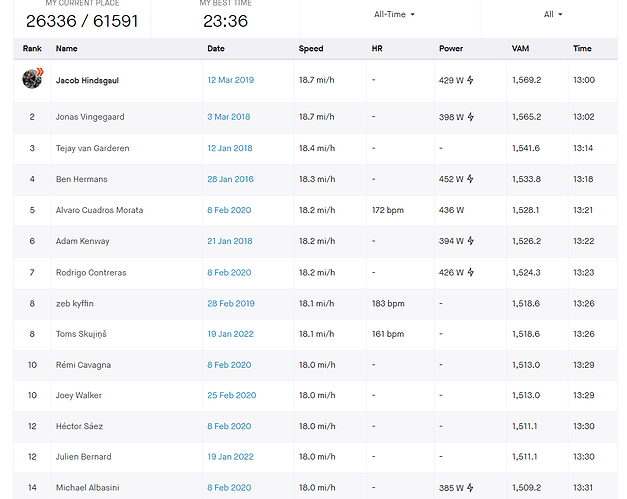This screenshot has width=627, height=499.
Task: Click the name Jacob Hindsgaul
Action: [x=87, y=80]
